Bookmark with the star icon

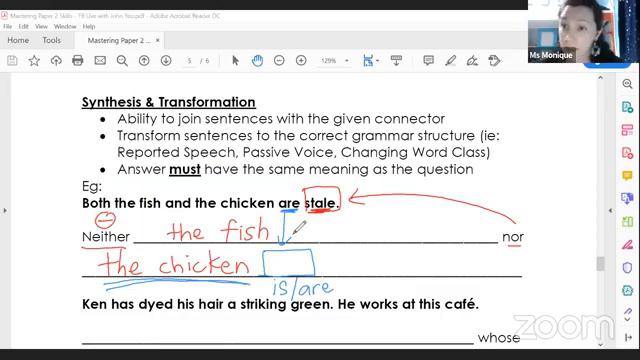coord(34,61)
